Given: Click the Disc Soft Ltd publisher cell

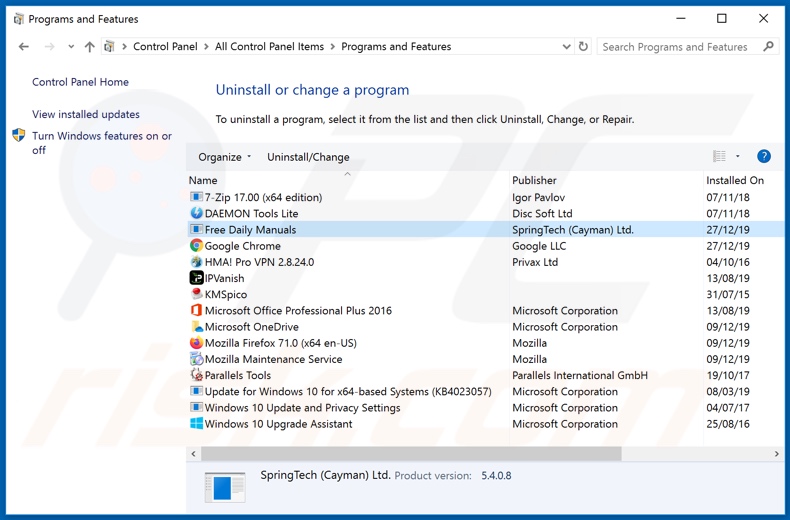Looking at the screenshot, I should pos(542,213).
